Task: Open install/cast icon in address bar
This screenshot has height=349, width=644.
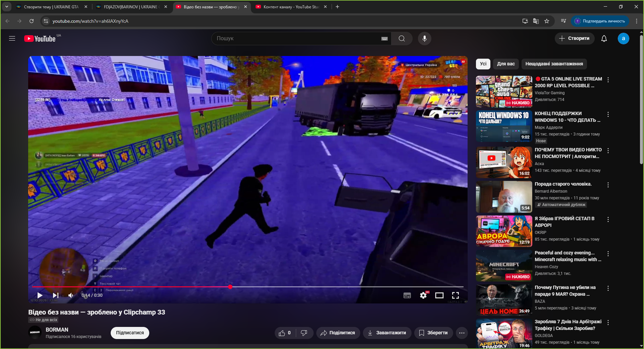Action: coord(525,21)
